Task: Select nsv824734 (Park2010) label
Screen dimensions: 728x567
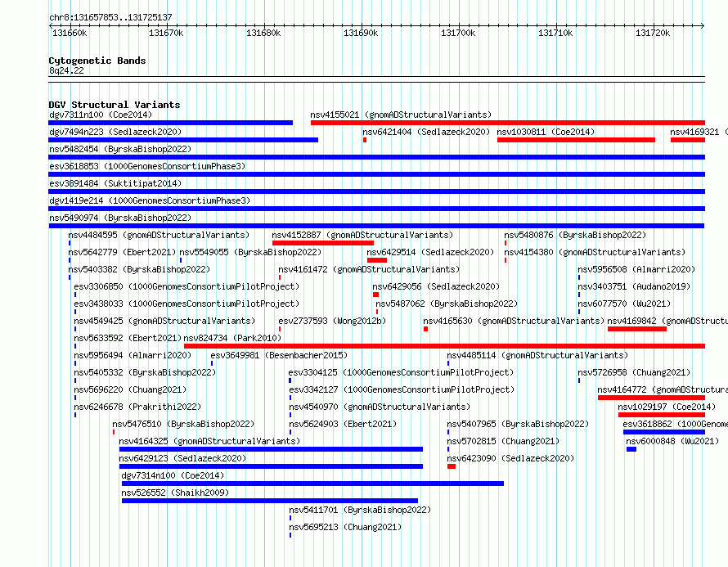Action: click(x=232, y=338)
